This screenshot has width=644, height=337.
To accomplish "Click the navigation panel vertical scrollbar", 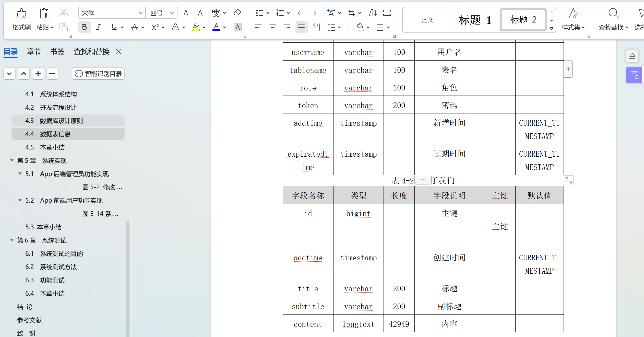I will (128, 279).
